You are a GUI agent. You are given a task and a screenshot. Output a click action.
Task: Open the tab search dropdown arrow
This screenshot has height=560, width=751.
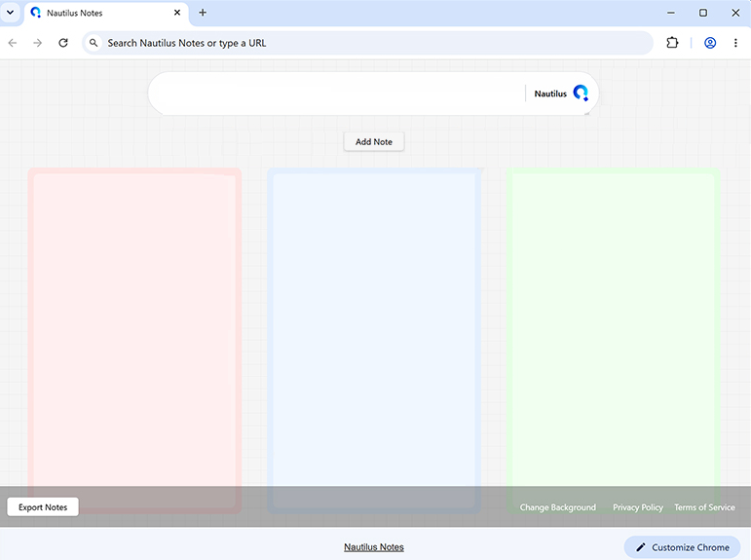point(10,13)
